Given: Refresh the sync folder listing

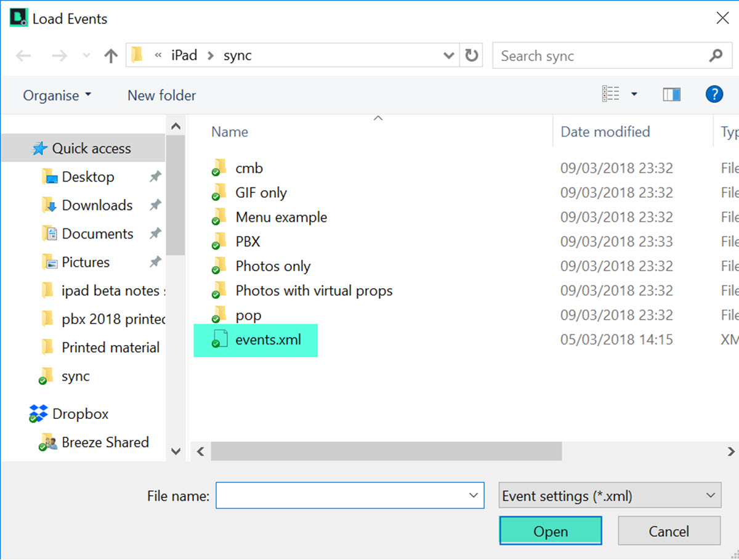Looking at the screenshot, I should pyautogui.click(x=471, y=56).
